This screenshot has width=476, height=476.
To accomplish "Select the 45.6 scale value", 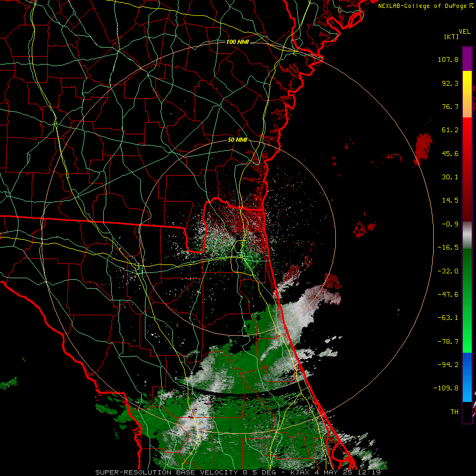I will pos(450,153).
